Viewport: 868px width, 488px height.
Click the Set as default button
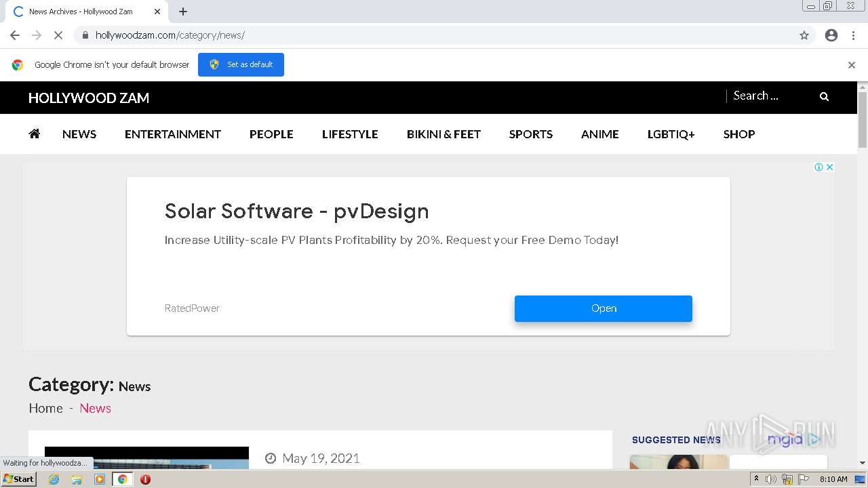pos(241,64)
